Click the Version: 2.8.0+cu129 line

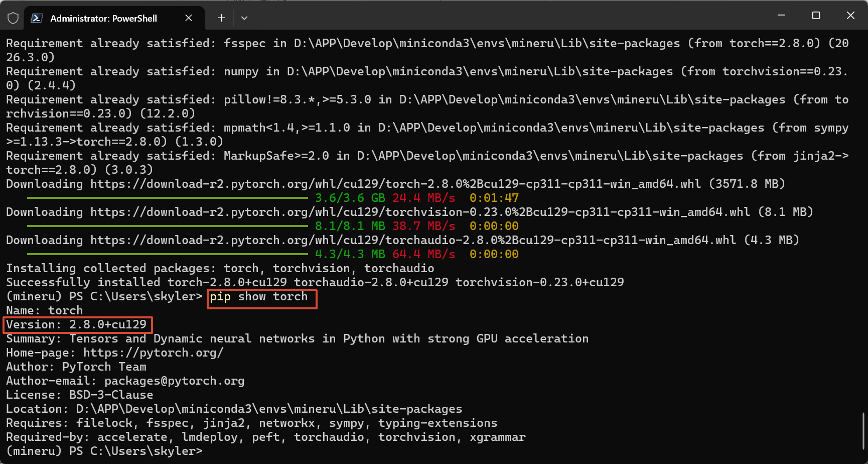coord(77,325)
